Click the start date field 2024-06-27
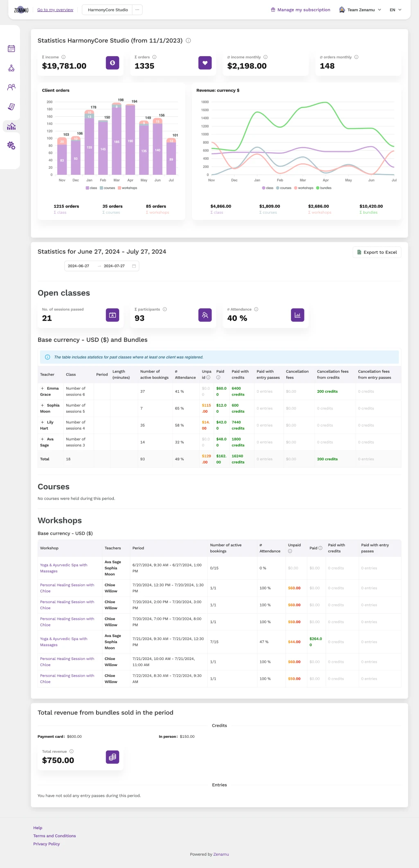 pyautogui.click(x=79, y=266)
